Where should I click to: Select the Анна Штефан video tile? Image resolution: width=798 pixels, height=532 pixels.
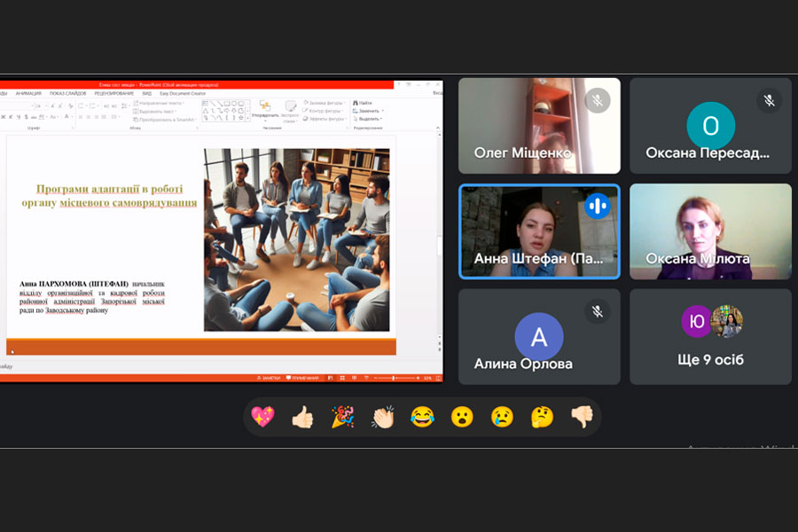pyautogui.click(x=539, y=231)
